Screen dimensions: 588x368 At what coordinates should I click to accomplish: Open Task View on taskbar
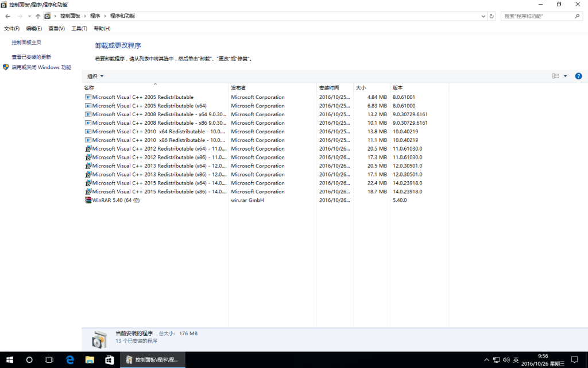coord(49,360)
